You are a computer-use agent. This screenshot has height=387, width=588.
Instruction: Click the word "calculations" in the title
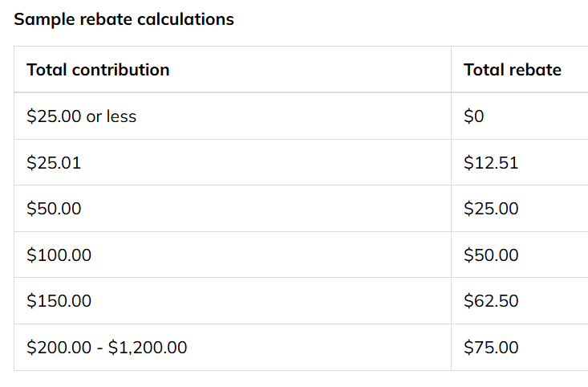185,19
